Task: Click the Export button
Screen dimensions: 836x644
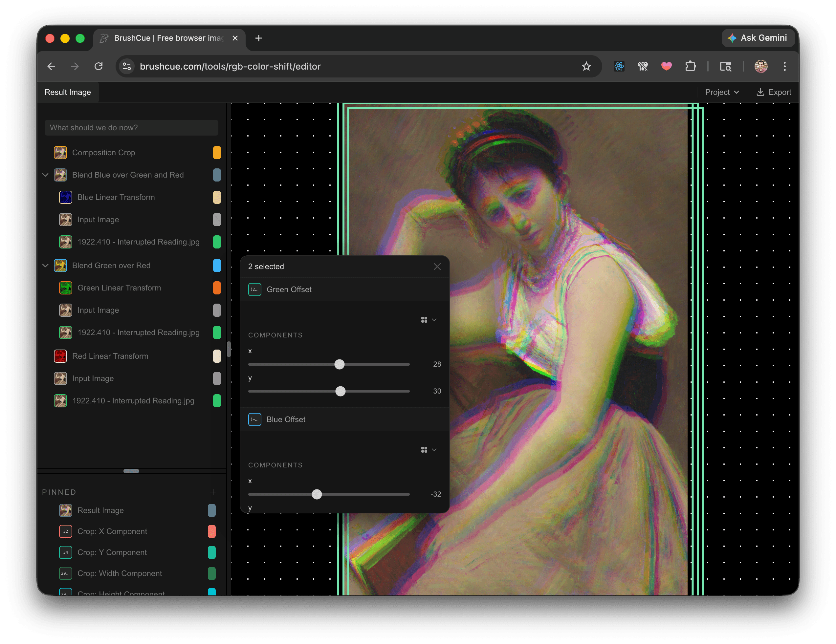Action: point(774,92)
